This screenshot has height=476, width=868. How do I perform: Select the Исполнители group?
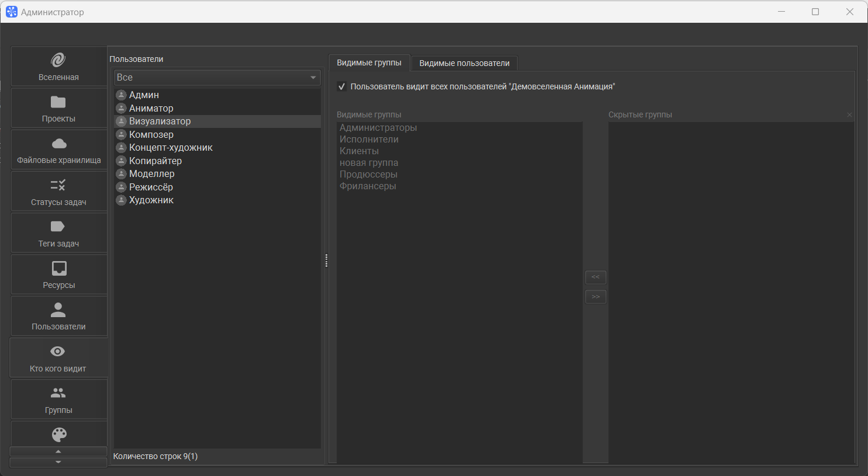click(459, 139)
